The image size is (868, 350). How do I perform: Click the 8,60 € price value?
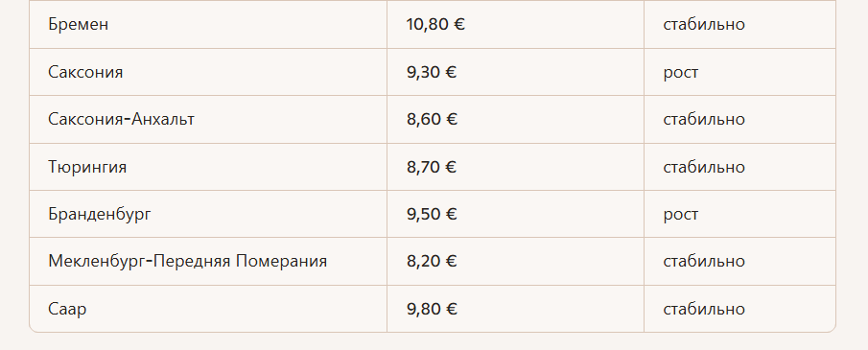point(432,119)
